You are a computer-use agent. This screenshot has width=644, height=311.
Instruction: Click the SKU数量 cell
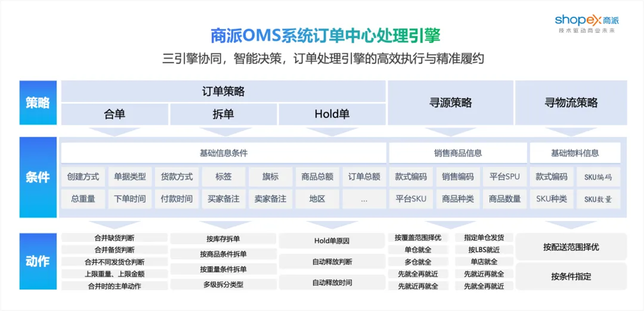point(598,199)
